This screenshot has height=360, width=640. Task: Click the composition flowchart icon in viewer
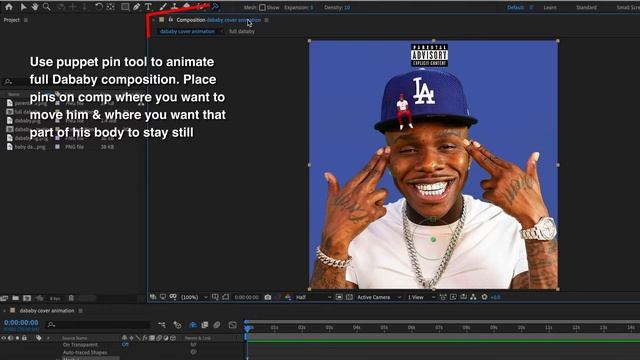[x=473, y=297]
